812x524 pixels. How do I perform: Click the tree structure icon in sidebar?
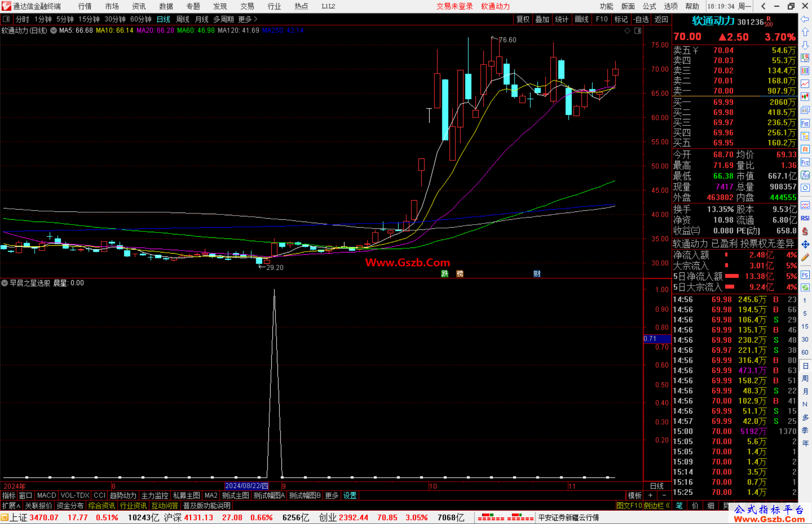click(x=805, y=136)
